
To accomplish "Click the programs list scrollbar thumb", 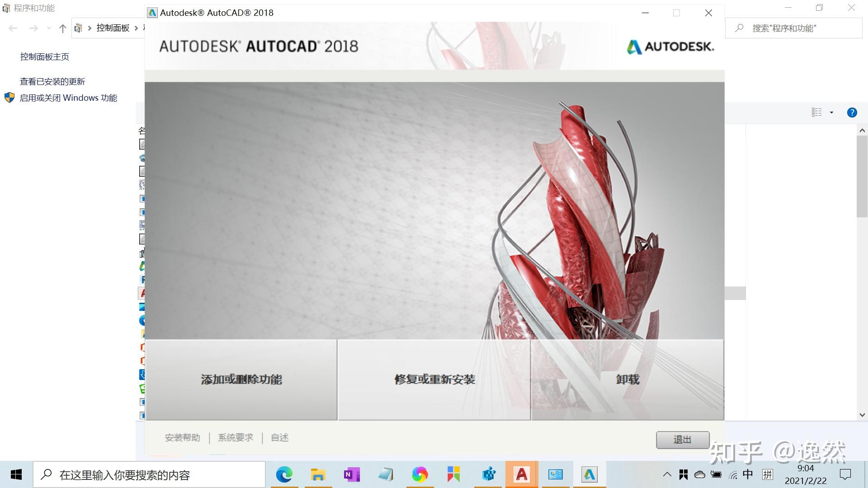I will 862,176.
